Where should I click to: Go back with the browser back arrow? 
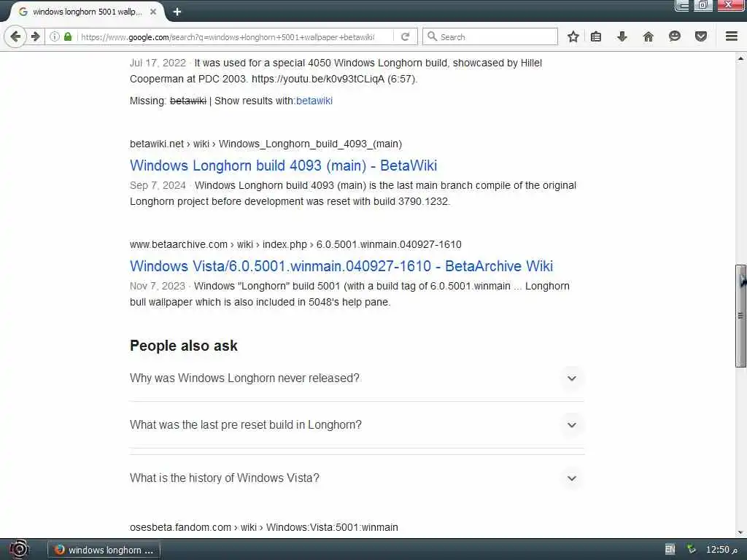(15, 36)
